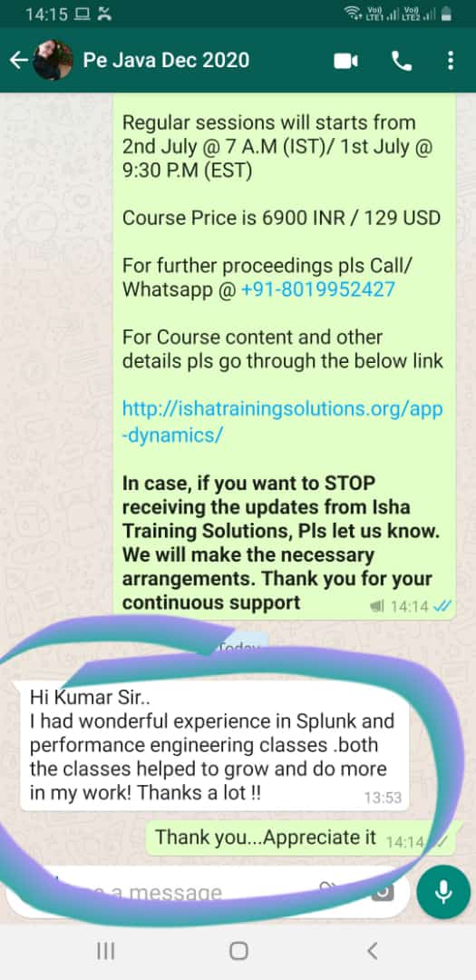This screenshot has height=980, width=476.
Task: Select the course details outgoing message bubble
Action: tap(284, 357)
